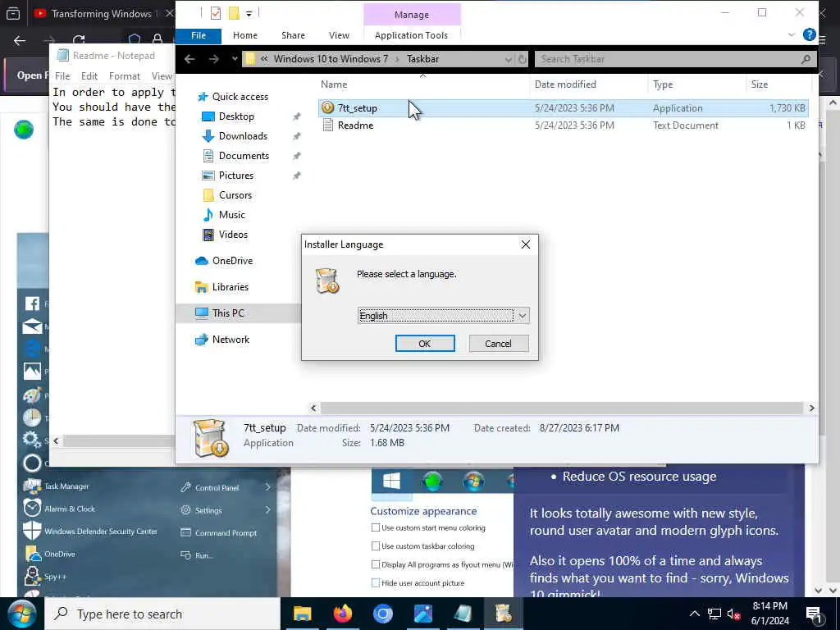Open the View ribbon tab
This screenshot has width=840, height=630.
(x=339, y=35)
